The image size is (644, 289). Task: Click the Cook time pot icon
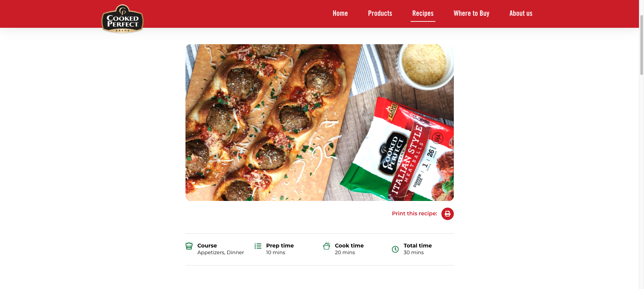[x=327, y=246]
